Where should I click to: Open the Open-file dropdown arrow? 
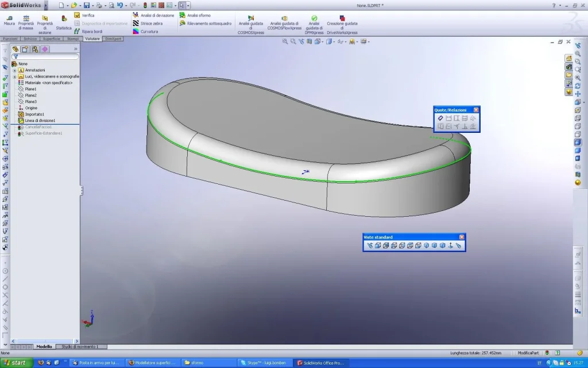[x=80, y=6]
